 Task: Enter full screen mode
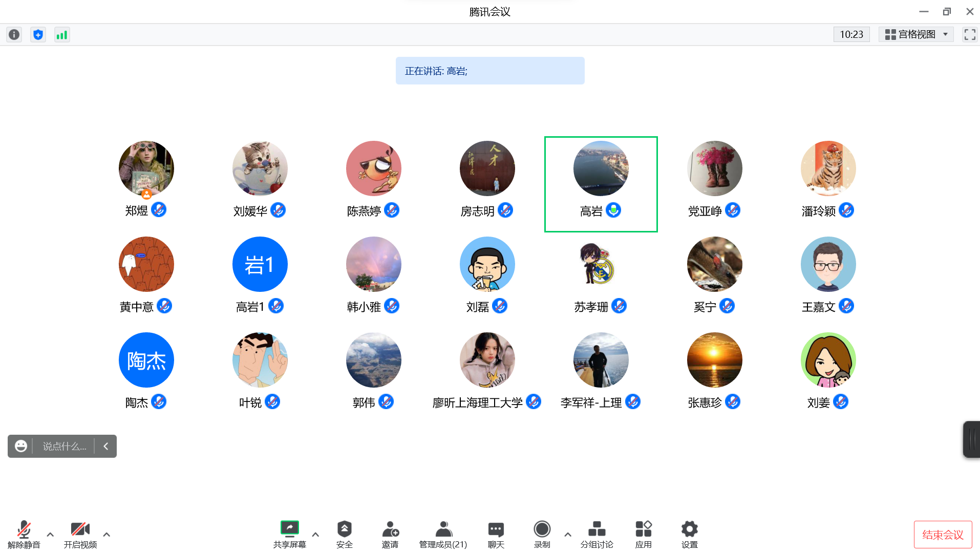pos(969,34)
